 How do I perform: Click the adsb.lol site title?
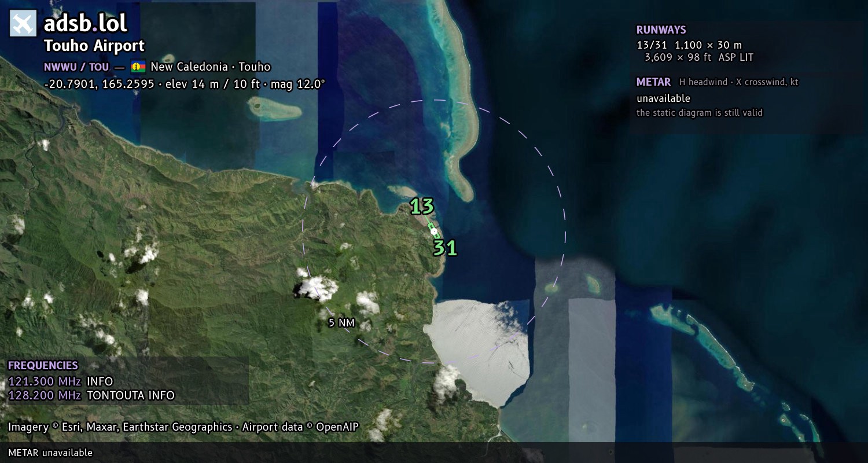pos(86,23)
